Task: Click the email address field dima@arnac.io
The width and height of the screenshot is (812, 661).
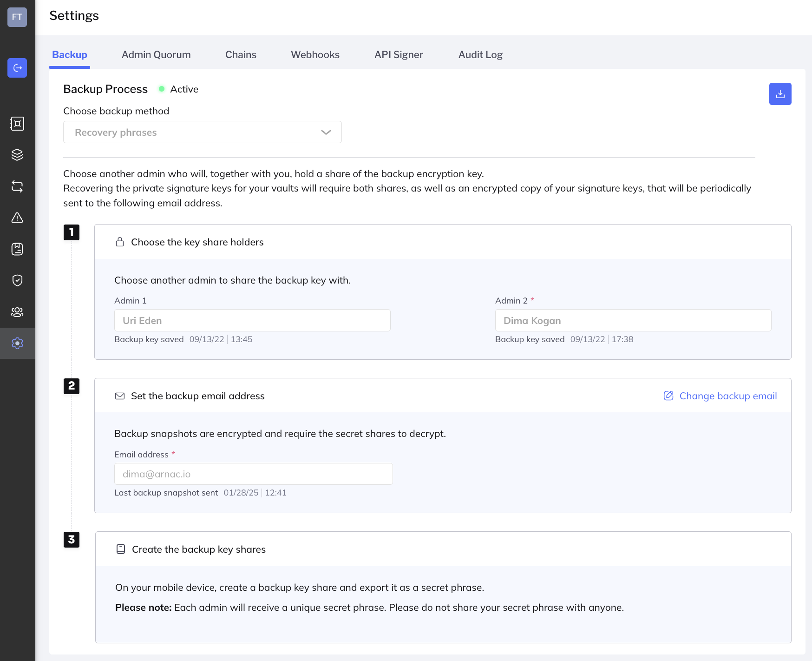Action: [254, 474]
